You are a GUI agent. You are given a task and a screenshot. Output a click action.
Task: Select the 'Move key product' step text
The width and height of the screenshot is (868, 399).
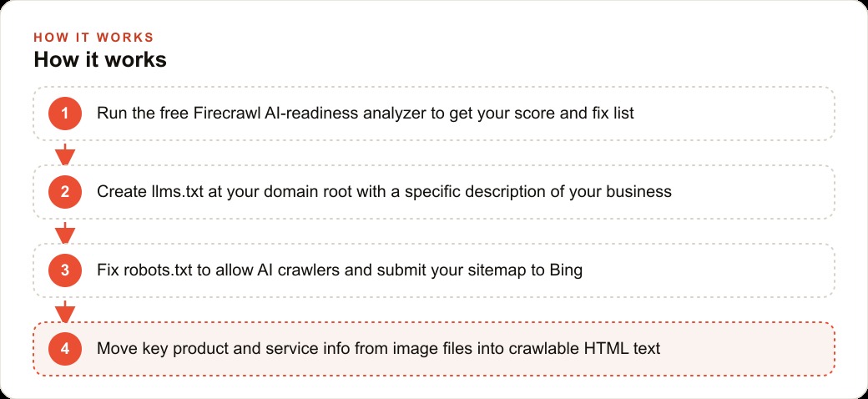379,349
